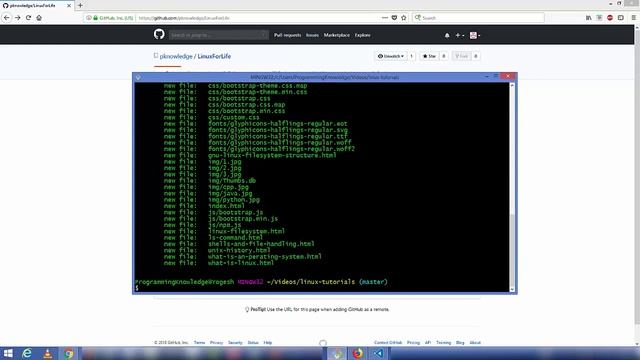This screenshot has height=360, width=640.
Task: Click the Privacy footer link
Action: tap(216, 343)
